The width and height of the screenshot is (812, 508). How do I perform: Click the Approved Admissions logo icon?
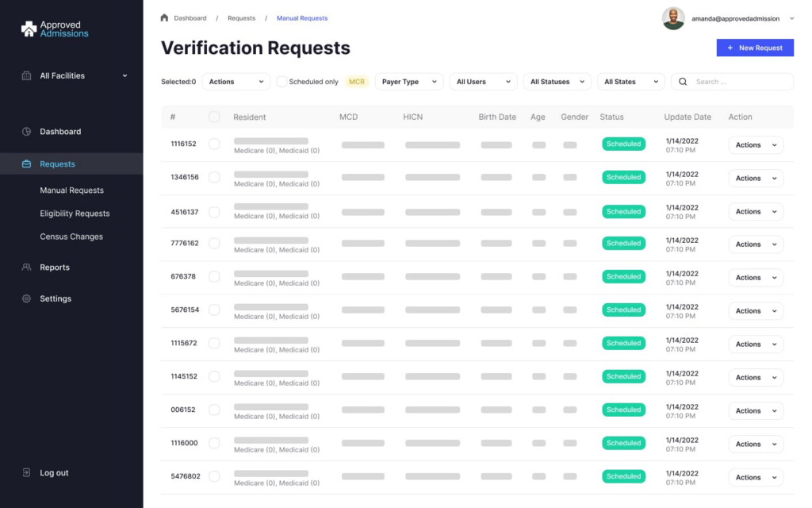(29, 29)
